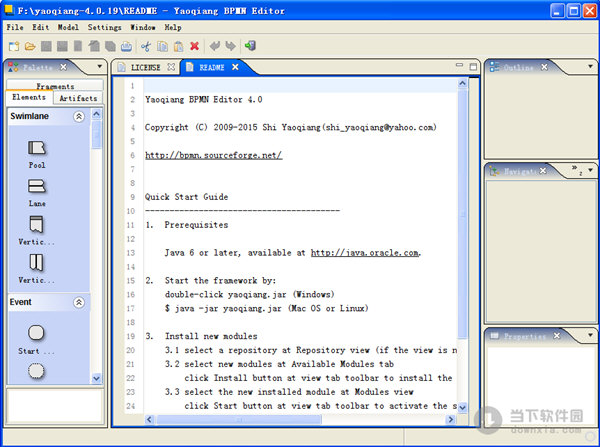Open the File menu
This screenshot has width=600, height=447.
(15, 27)
